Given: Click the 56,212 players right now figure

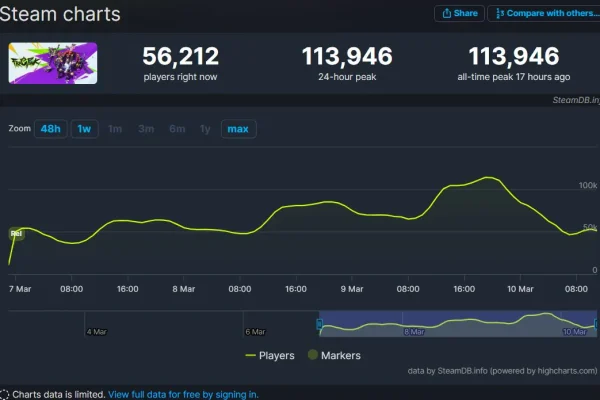Looking at the screenshot, I should tap(181, 56).
